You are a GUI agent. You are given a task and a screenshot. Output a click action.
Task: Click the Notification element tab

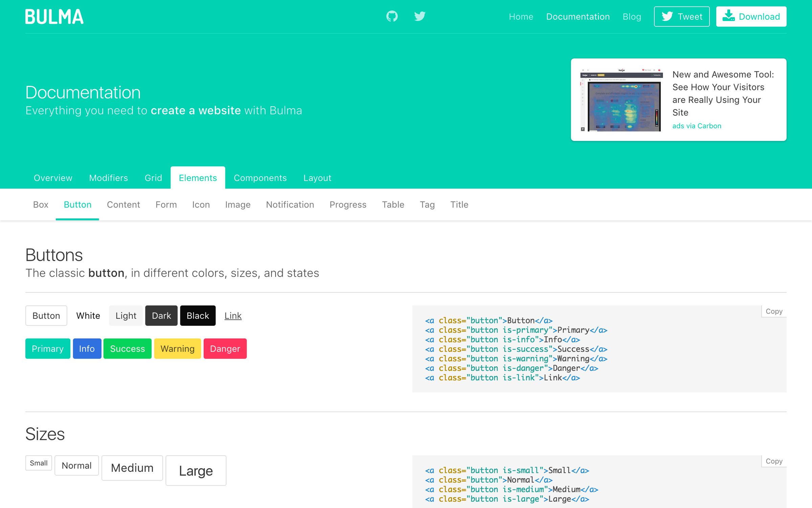[x=289, y=204]
